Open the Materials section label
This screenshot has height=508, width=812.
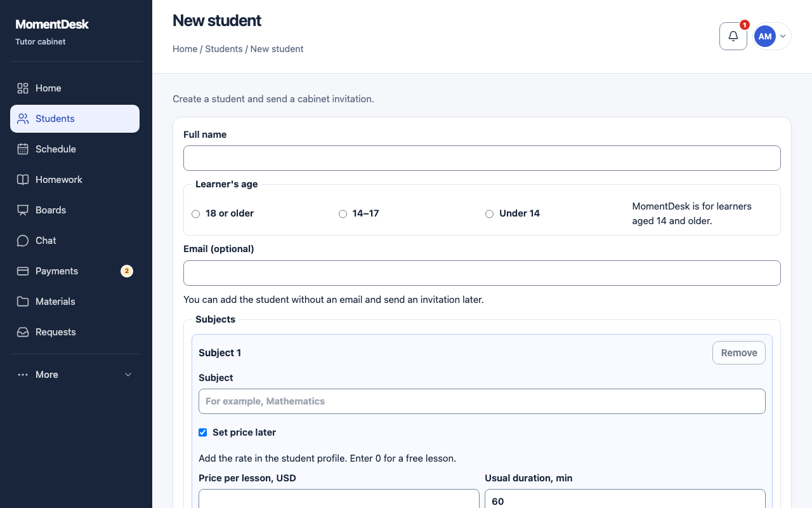pyautogui.click(x=55, y=302)
